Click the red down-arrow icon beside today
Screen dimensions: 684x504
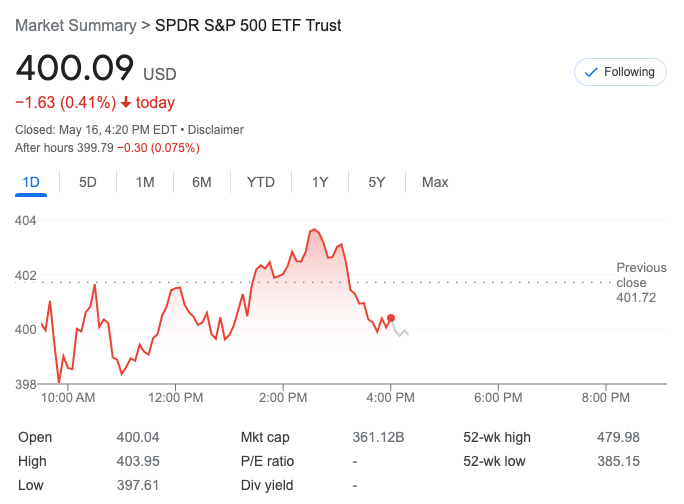tap(126, 103)
